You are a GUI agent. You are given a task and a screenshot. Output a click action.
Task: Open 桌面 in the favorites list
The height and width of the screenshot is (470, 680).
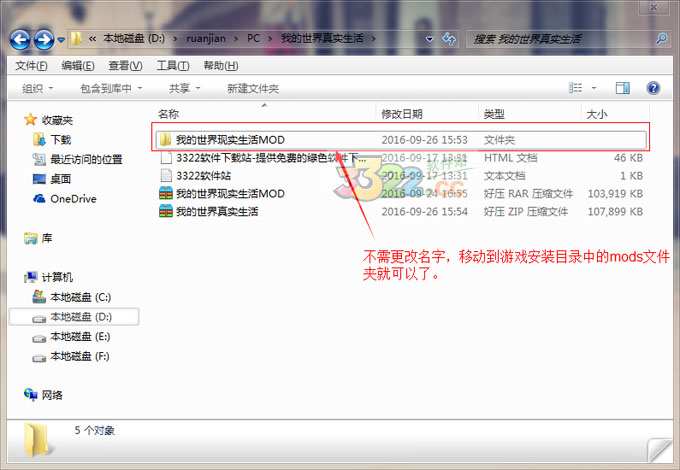(x=60, y=179)
